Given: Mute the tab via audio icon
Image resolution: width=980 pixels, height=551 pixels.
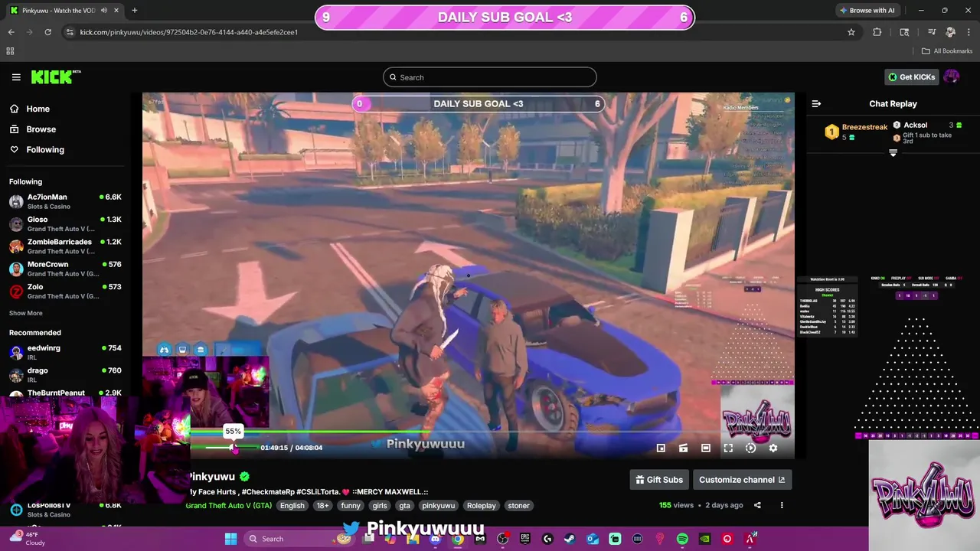Looking at the screenshot, I should (104, 11).
